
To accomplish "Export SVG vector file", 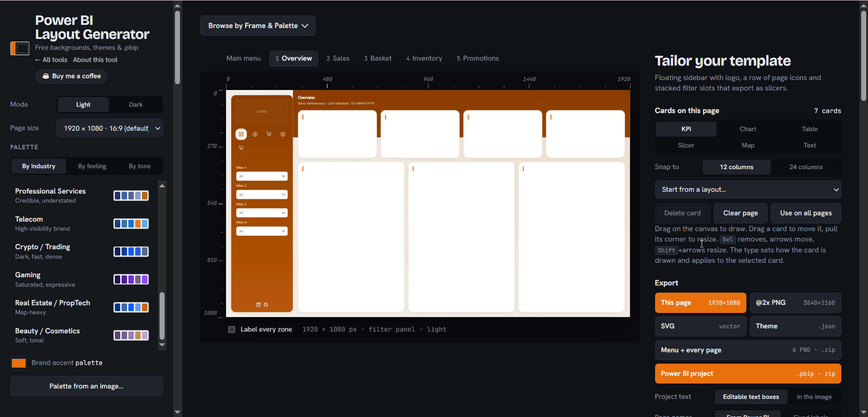I will tap(700, 326).
